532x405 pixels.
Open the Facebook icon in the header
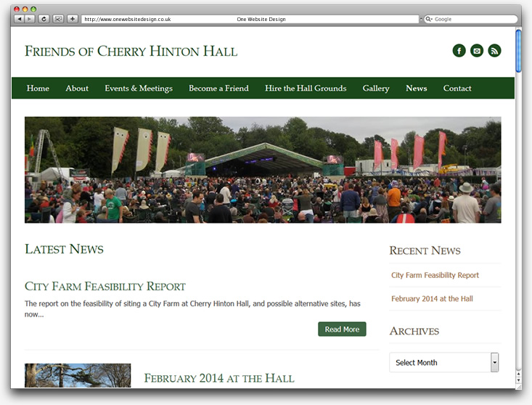click(459, 51)
